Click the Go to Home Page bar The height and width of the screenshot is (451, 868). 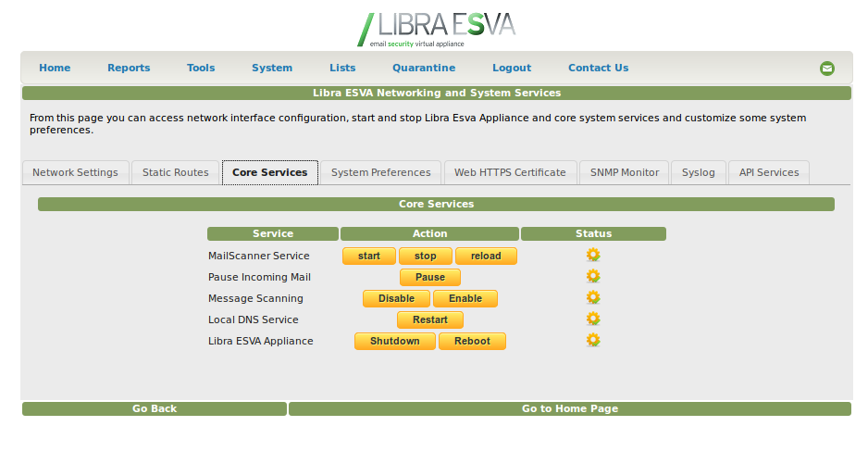click(570, 408)
